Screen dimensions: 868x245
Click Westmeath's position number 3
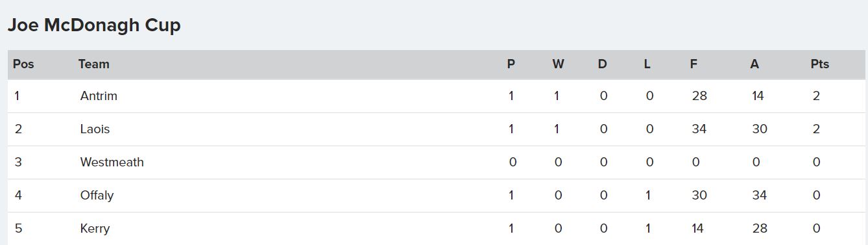[x=18, y=162]
